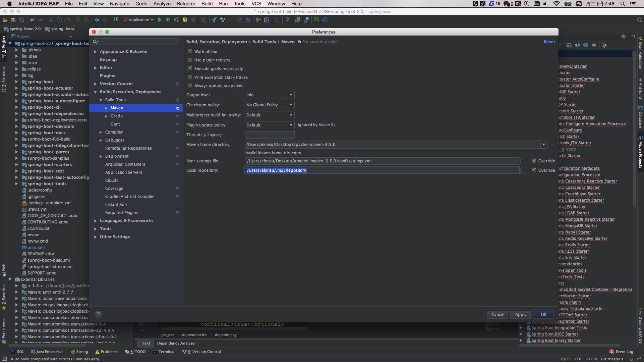
Task: Click the Debug bug icon
Action: pyautogui.click(x=168, y=20)
